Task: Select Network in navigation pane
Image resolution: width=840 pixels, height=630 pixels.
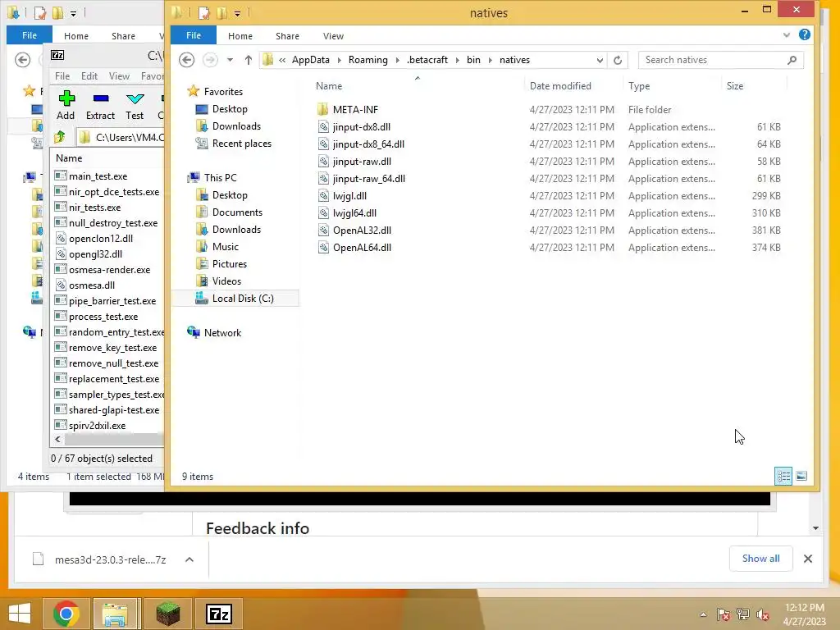Action: pos(222,333)
